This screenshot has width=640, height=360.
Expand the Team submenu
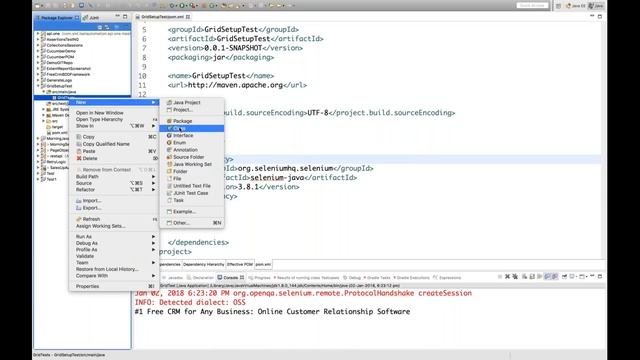(114, 262)
